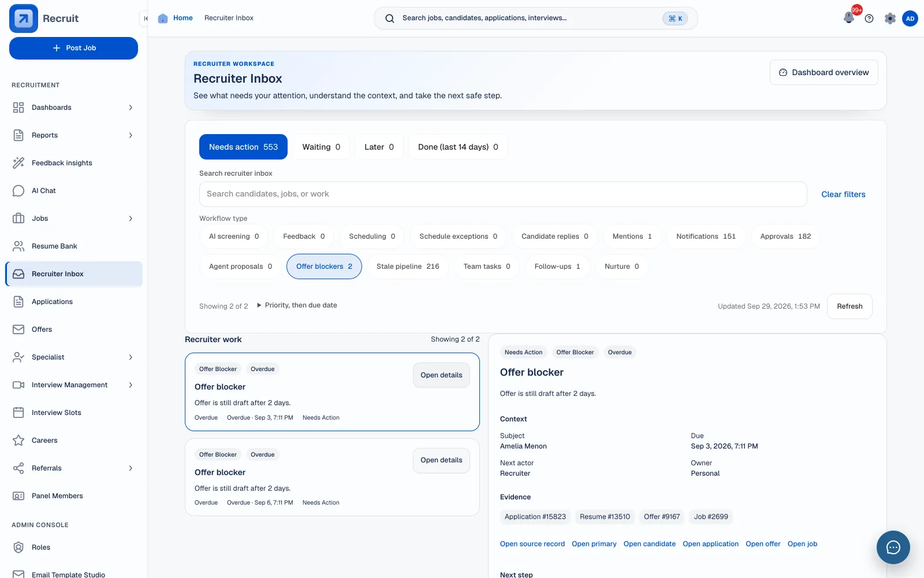Open the floating chat widget button
924x578 pixels.
(x=893, y=547)
